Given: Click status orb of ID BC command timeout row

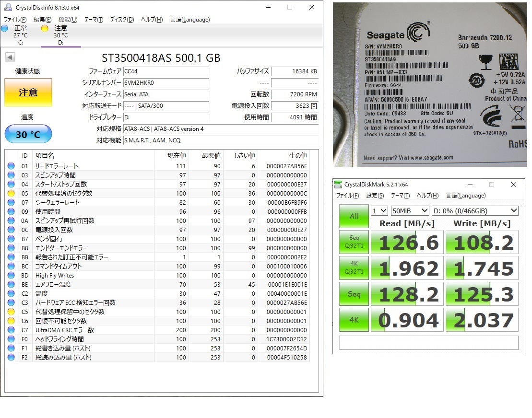Looking at the screenshot, I should click(11, 266).
